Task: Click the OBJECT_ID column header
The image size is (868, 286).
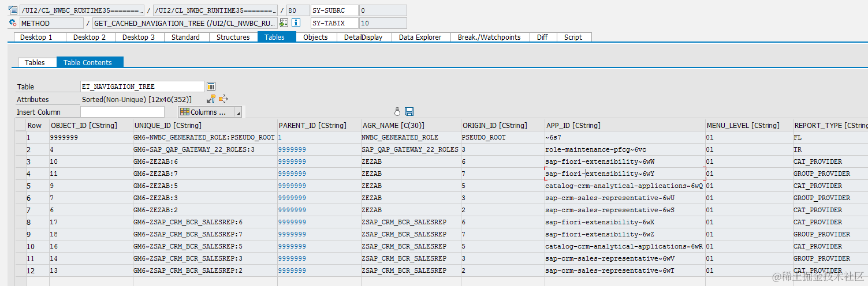Action: coord(91,125)
